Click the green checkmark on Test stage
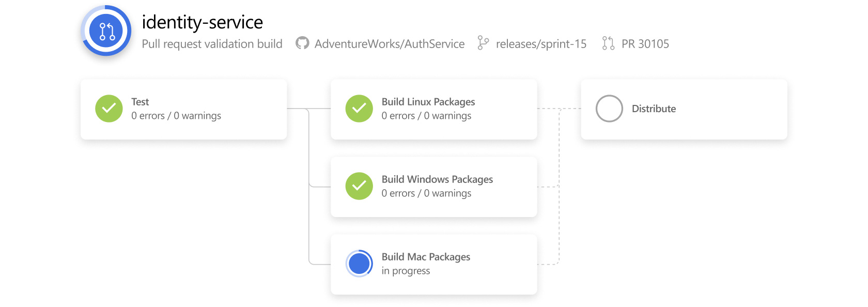Image resolution: width=868 pixels, height=307 pixels. pos(109,109)
